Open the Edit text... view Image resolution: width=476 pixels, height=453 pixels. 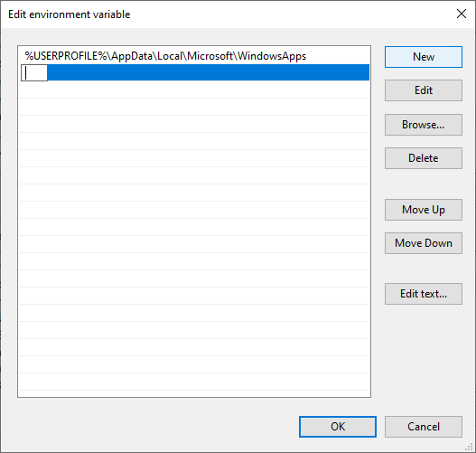424,294
